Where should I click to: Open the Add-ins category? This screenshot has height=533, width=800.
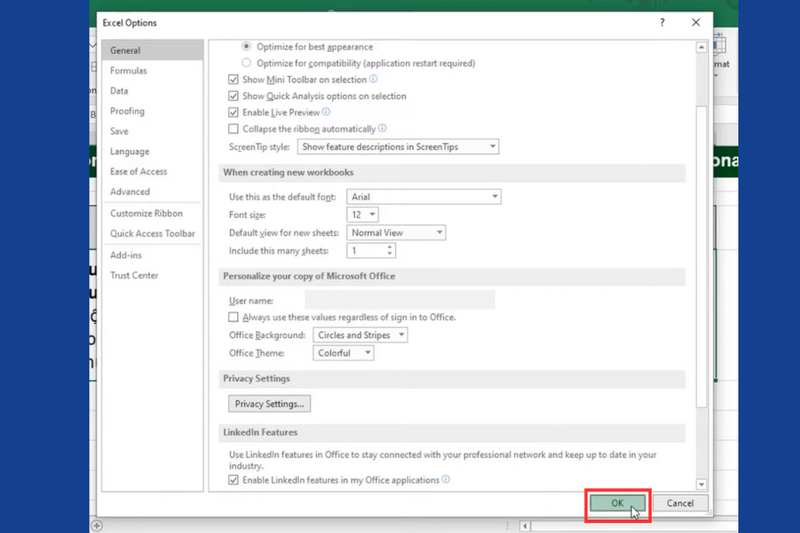pyautogui.click(x=153, y=255)
